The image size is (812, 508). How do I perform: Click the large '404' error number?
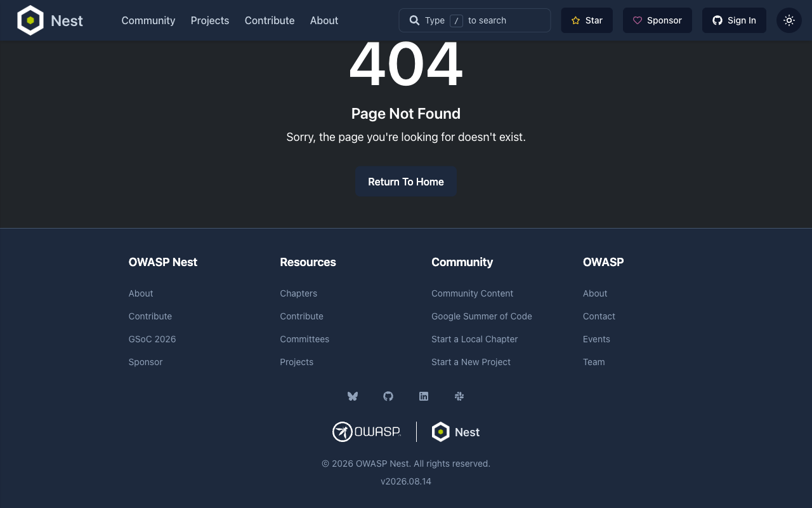pyautogui.click(x=406, y=63)
